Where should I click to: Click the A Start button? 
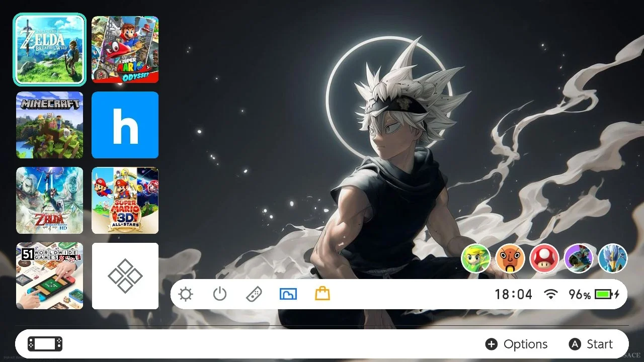tap(591, 344)
